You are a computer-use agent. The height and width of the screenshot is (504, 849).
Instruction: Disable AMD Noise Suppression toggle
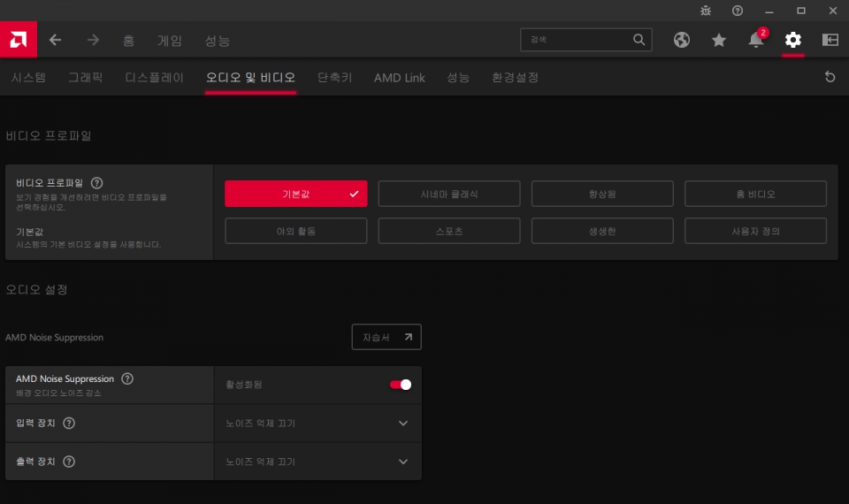point(401,385)
